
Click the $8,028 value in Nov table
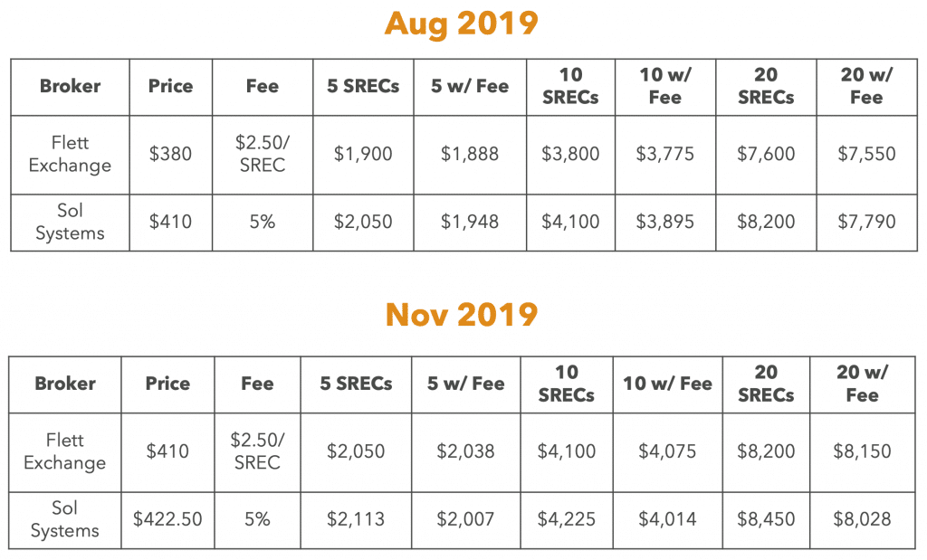point(862,519)
